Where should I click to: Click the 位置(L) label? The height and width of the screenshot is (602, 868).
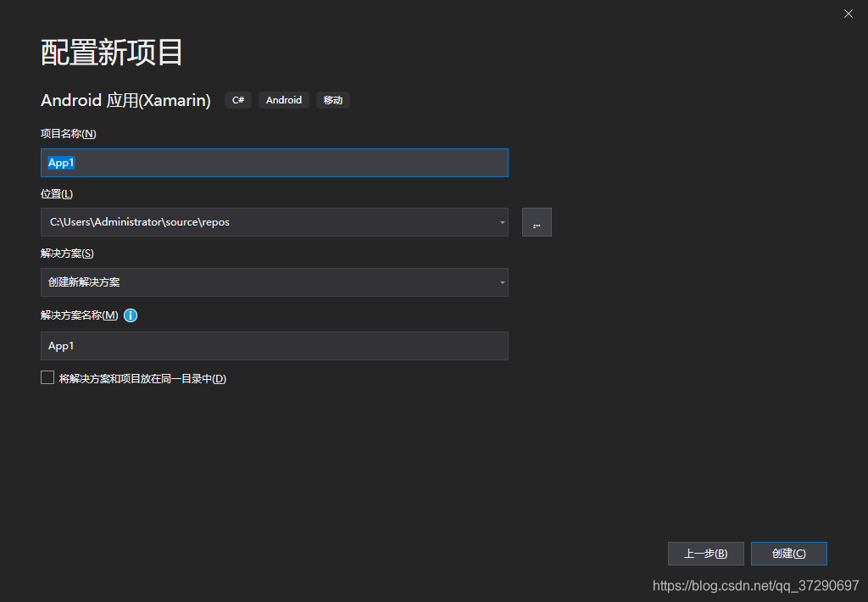(x=57, y=194)
